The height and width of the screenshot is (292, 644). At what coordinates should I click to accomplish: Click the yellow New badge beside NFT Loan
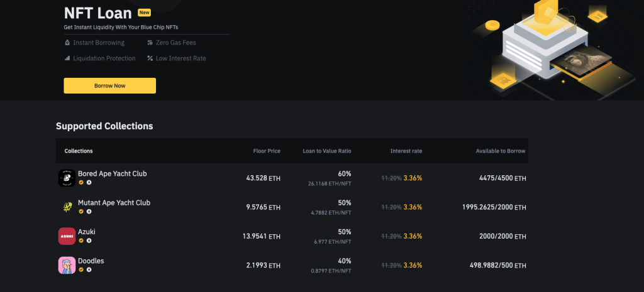[x=144, y=13]
